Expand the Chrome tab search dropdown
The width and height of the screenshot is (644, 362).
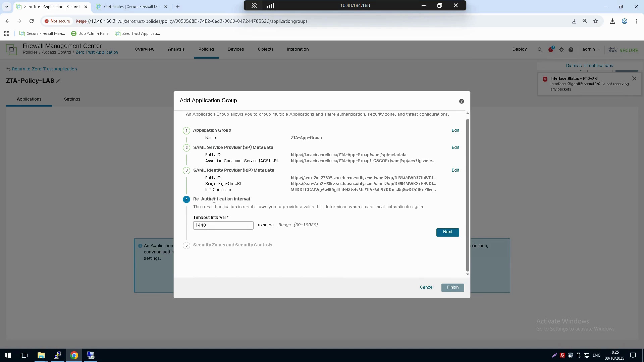[x=6, y=6]
